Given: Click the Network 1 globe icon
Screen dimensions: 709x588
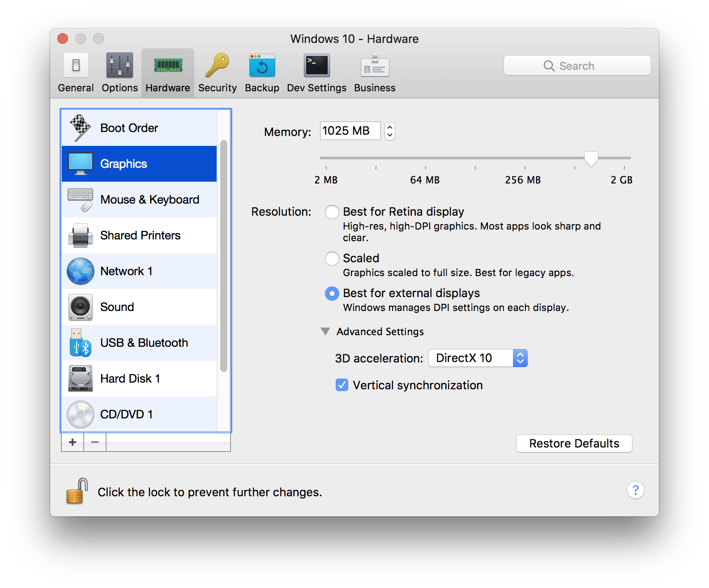Looking at the screenshot, I should click(81, 271).
